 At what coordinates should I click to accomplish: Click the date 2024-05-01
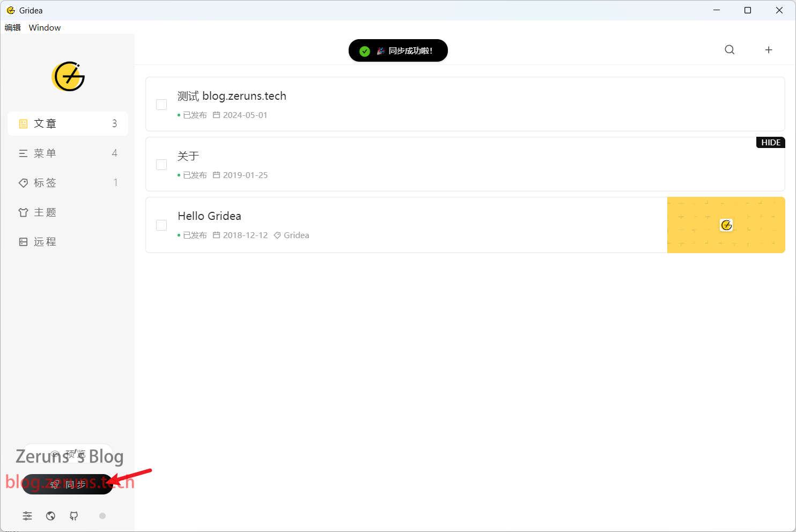(x=240, y=115)
